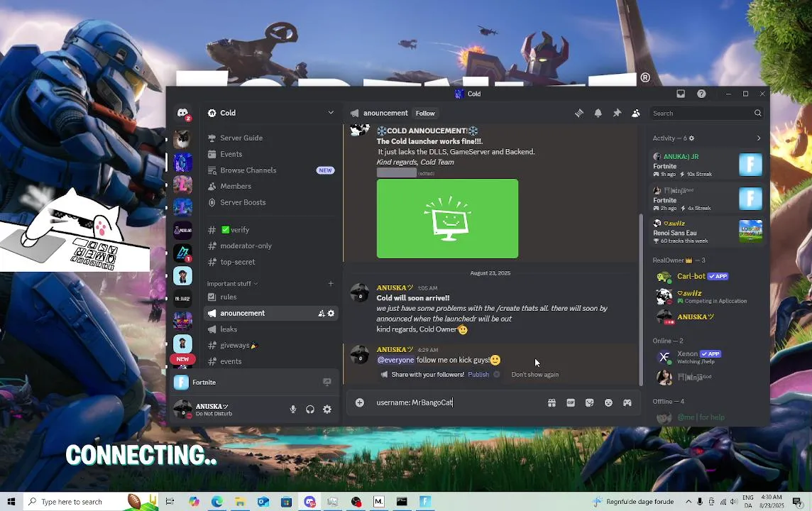Click the NEW unread servers pill
The image size is (812, 511).
tap(182, 359)
